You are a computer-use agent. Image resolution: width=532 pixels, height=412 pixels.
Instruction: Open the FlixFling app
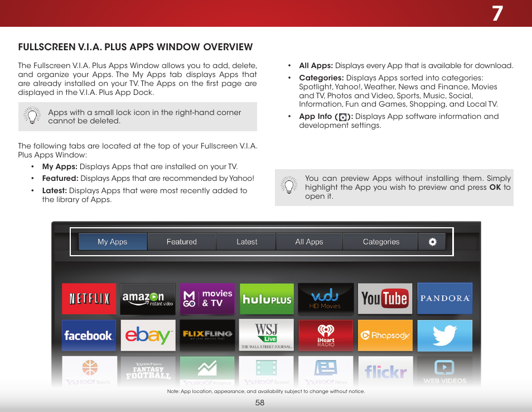pos(207,335)
